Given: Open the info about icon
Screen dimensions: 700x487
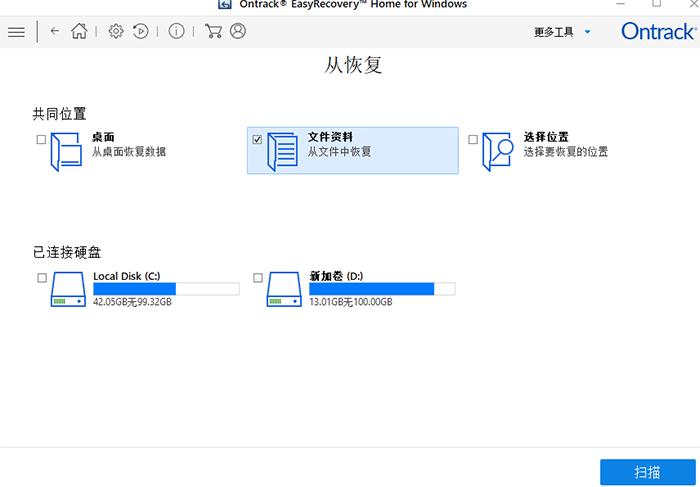Looking at the screenshot, I should pyautogui.click(x=176, y=31).
